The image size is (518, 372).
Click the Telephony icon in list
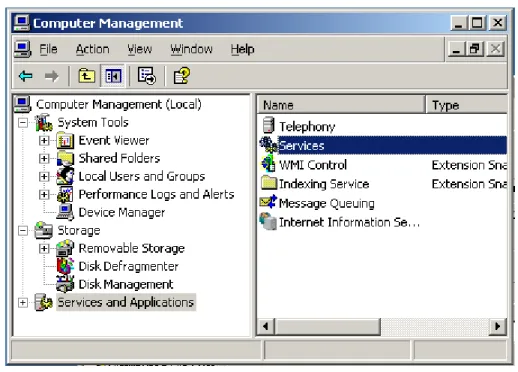268,126
